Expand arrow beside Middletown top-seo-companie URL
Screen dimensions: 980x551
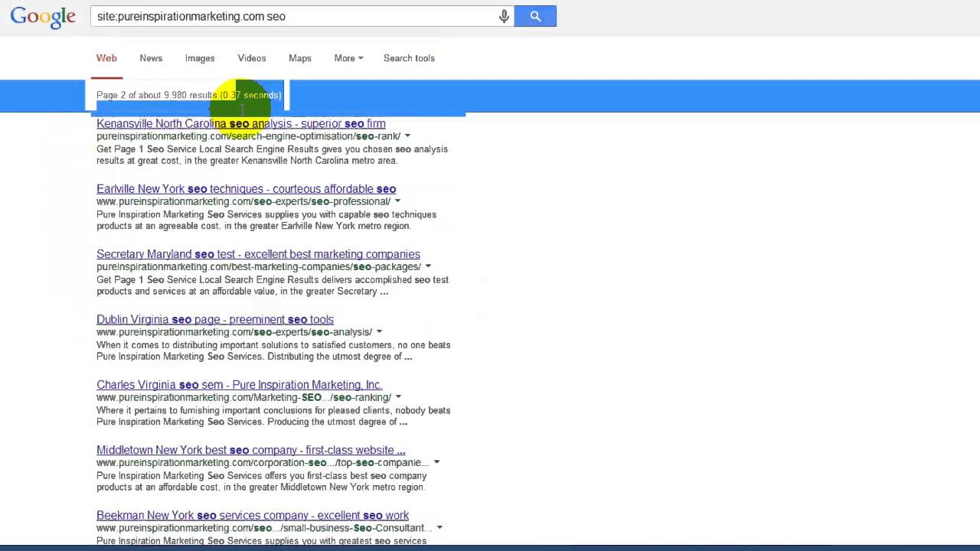[436, 462]
